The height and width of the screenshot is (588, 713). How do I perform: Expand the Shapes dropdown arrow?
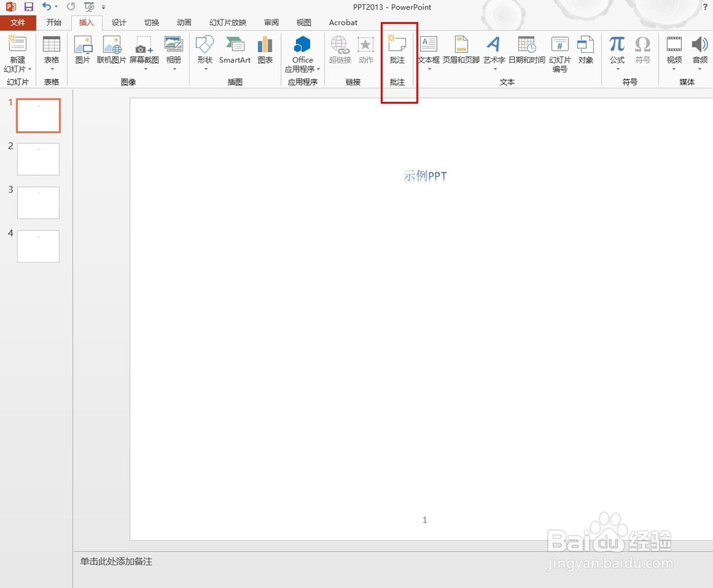click(x=205, y=69)
